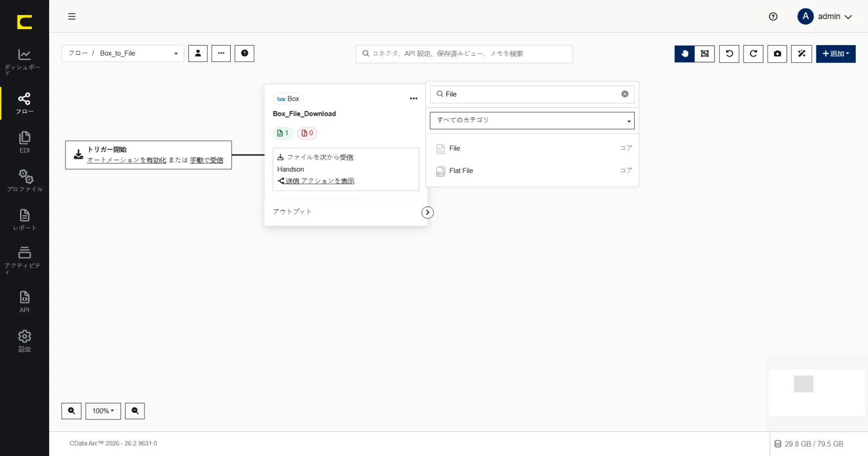Click the camera snapshot button
The image size is (868, 456).
click(x=777, y=54)
